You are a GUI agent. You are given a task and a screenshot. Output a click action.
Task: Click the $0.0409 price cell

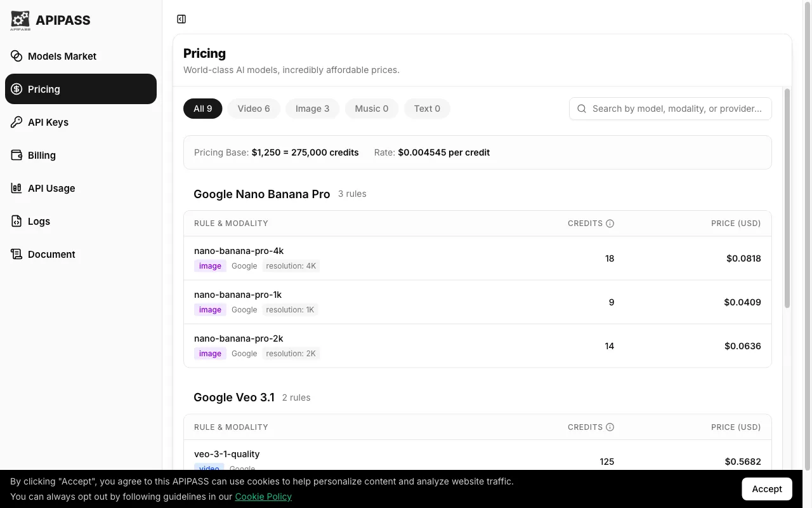(742, 302)
